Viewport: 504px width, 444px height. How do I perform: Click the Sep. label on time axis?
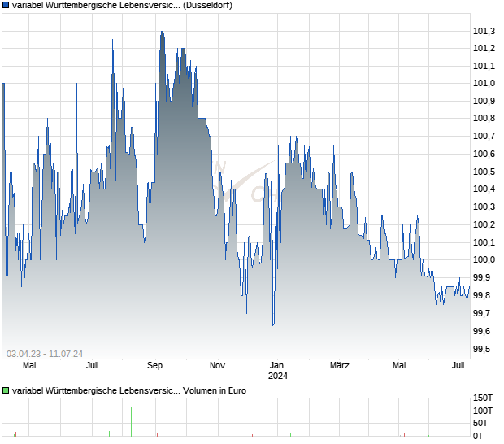tap(156, 365)
